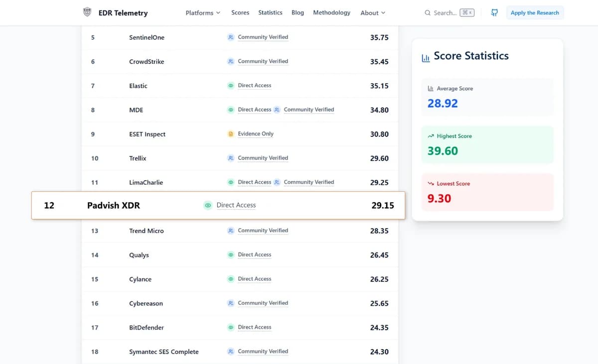The image size is (598, 364).
Task: Expand the Platforms dropdown menu
Action: [203, 13]
